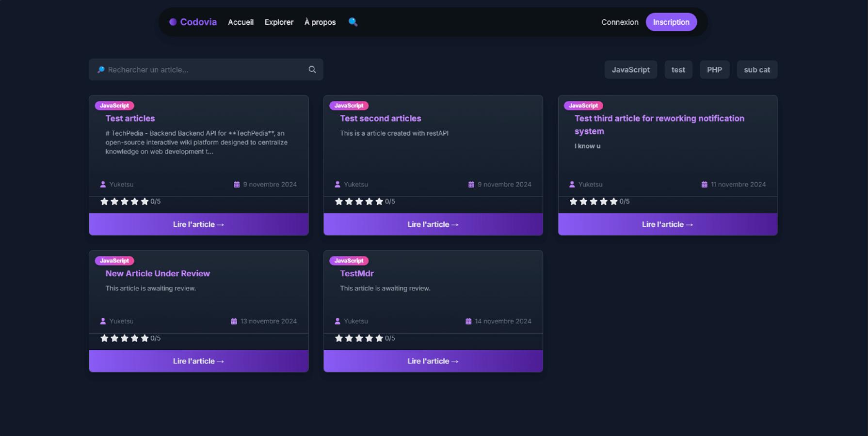This screenshot has height=436, width=868.
Task: Click the user icon on the New Article Under Review card
Action: click(103, 321)
